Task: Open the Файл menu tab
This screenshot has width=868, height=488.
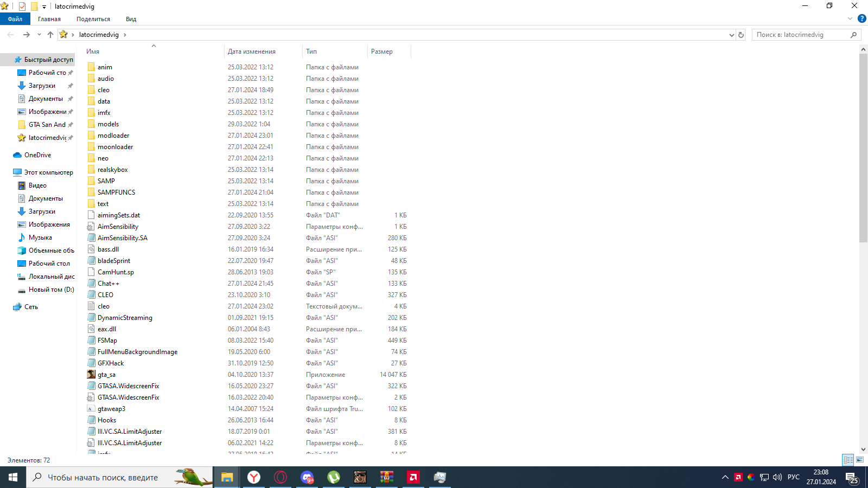Action: 15,19
